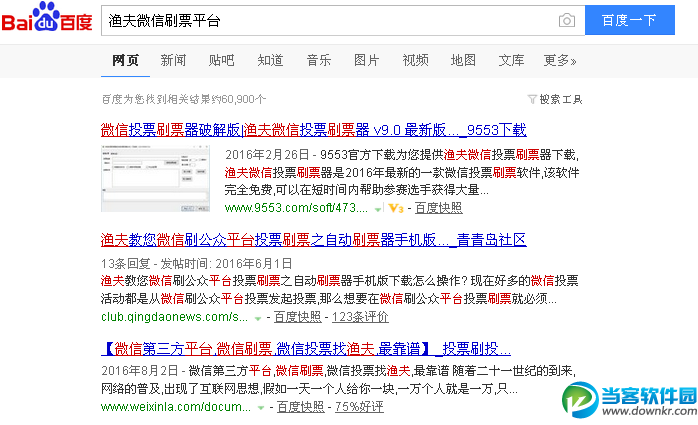Expand the 更多» menu
This screenshot has height=425, width=698.
tap(560, 60)
